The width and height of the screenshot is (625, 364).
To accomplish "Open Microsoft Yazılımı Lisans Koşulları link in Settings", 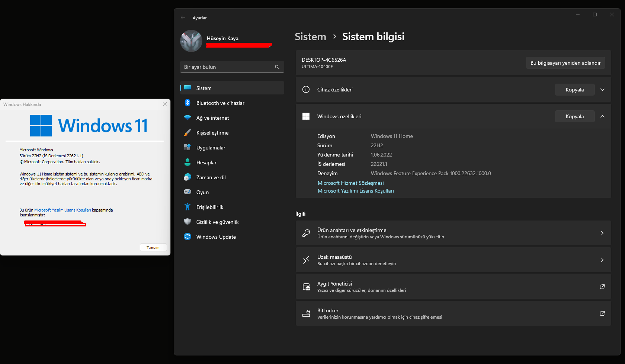I will click(356, 191).
